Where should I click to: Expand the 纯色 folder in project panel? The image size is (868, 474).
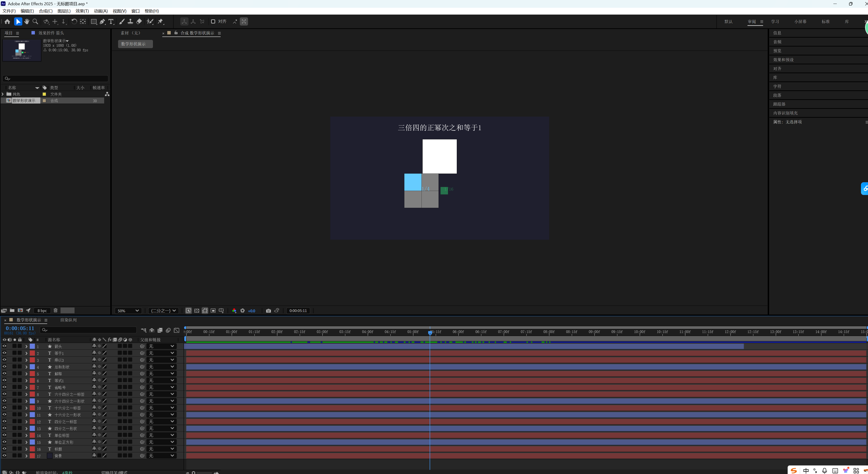pyautogui.click(x=3, y=94)
